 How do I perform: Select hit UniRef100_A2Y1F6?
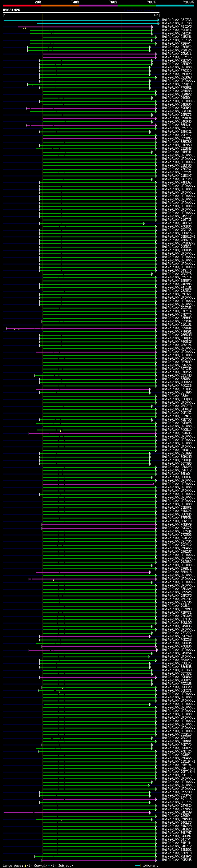click(x=176, y=57)
